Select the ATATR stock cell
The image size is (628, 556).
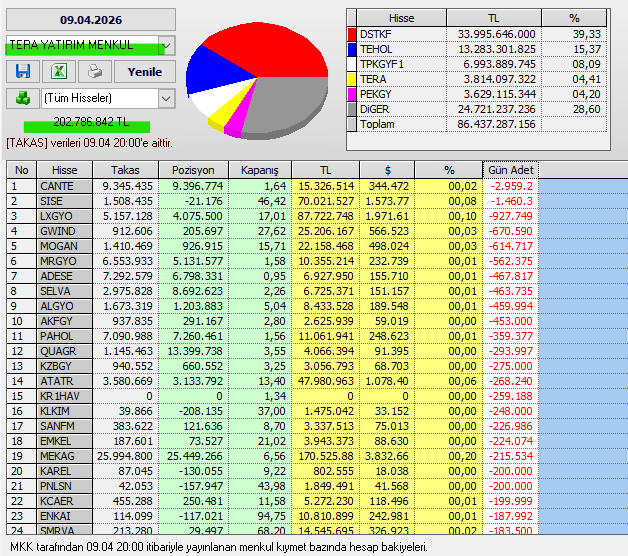pos(64,381)
